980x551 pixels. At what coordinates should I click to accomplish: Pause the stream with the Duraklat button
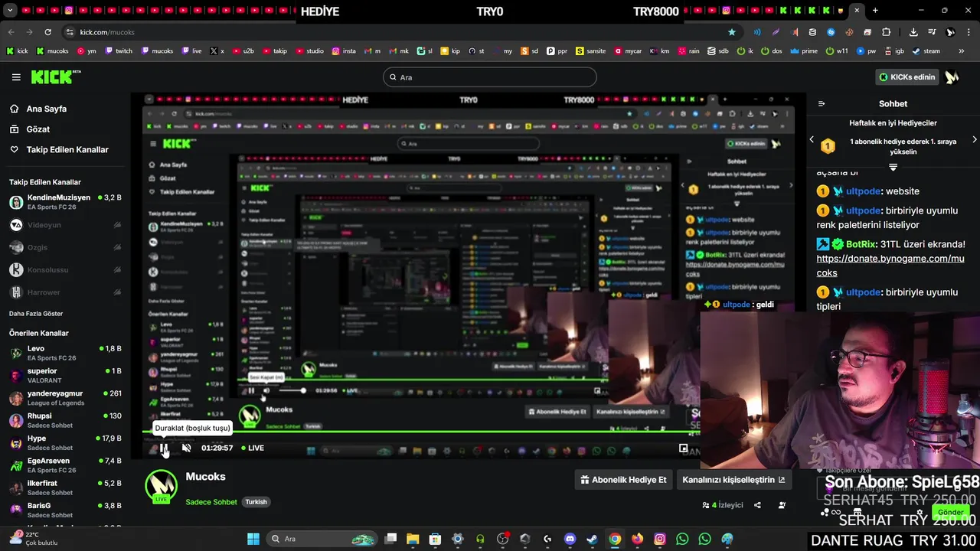pyautogui.click(x=164, y=448)
